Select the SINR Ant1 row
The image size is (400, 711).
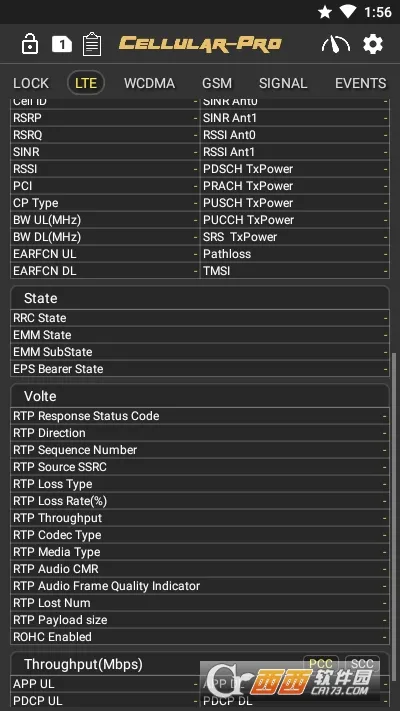click(x=295, y=118)
